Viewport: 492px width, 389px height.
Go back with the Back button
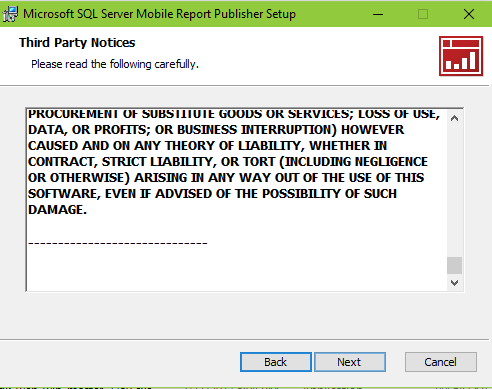pyautogui.click(x=276, y=362)
